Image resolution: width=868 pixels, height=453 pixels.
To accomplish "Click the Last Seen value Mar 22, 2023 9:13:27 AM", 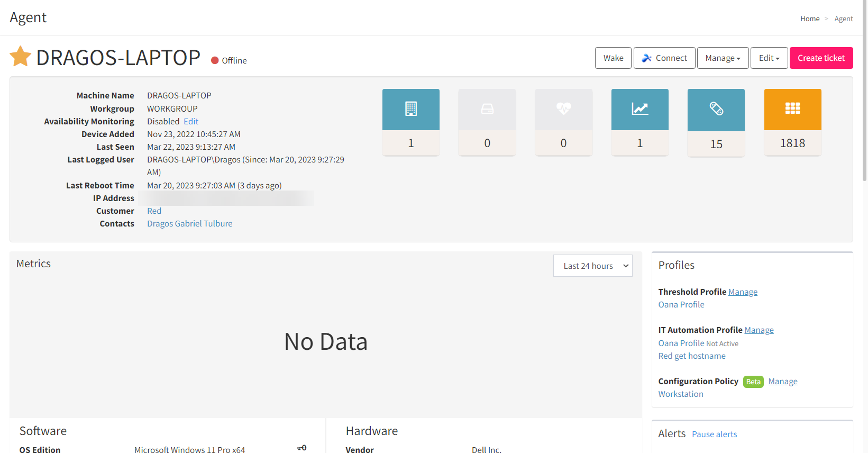I will coord(191,147).
